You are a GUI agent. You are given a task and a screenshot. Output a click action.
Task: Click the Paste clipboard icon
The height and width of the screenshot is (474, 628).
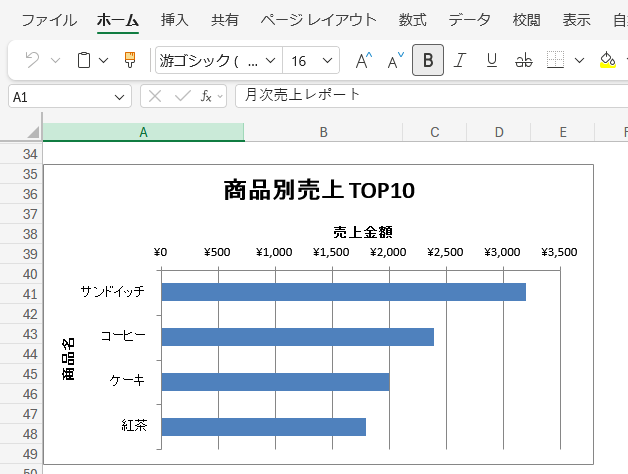pyautogui.click(x=84, y=61)
